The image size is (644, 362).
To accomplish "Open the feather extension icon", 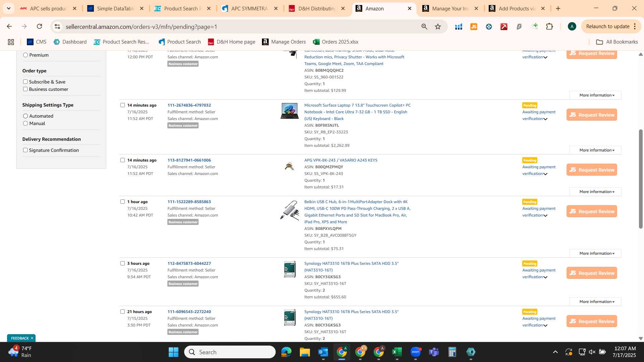I will pyautogui.click(x=519, y=26).
